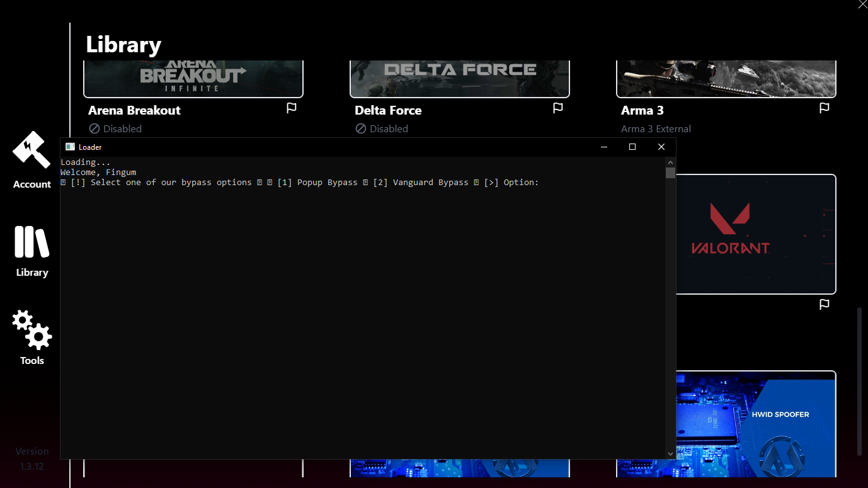Open the Library section books icon
Viewport: 868px width, 488px height.
coord(31,242)
